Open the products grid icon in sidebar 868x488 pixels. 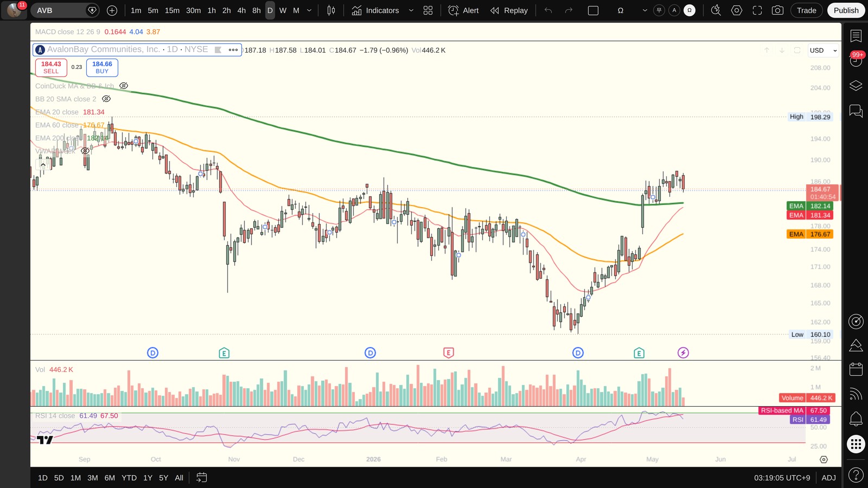(x=856, y=445)
